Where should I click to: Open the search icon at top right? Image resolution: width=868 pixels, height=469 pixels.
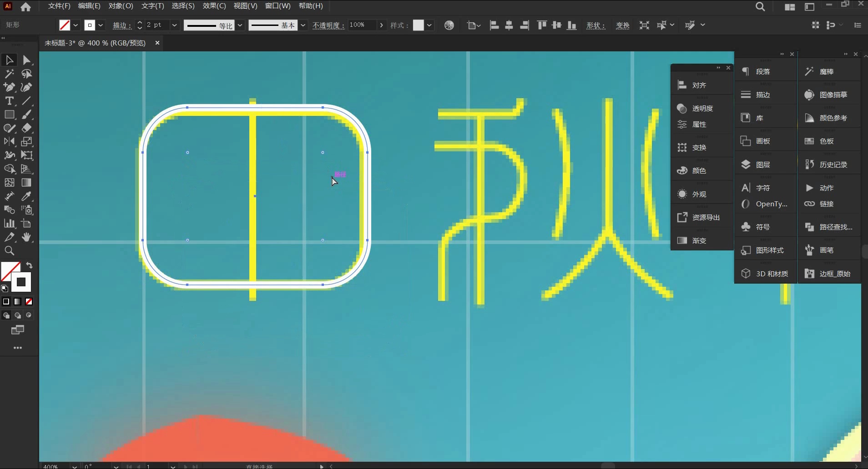coord(760,7)
